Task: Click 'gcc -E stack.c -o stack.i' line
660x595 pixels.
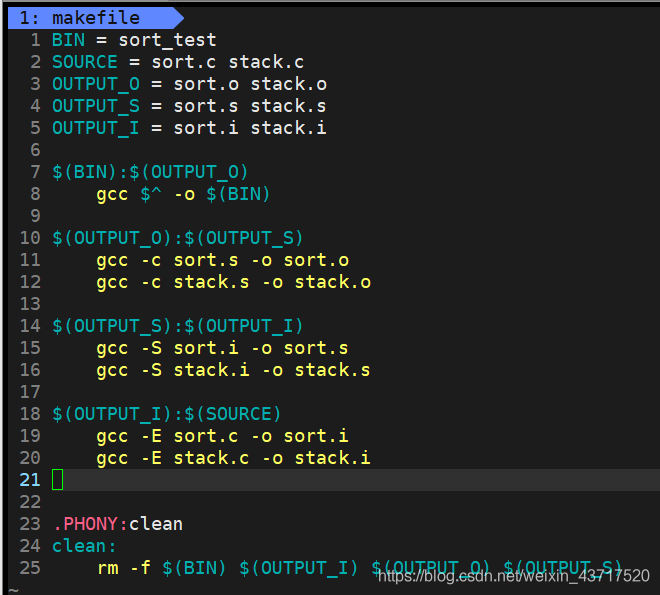Action: click(x=234, y=458)
